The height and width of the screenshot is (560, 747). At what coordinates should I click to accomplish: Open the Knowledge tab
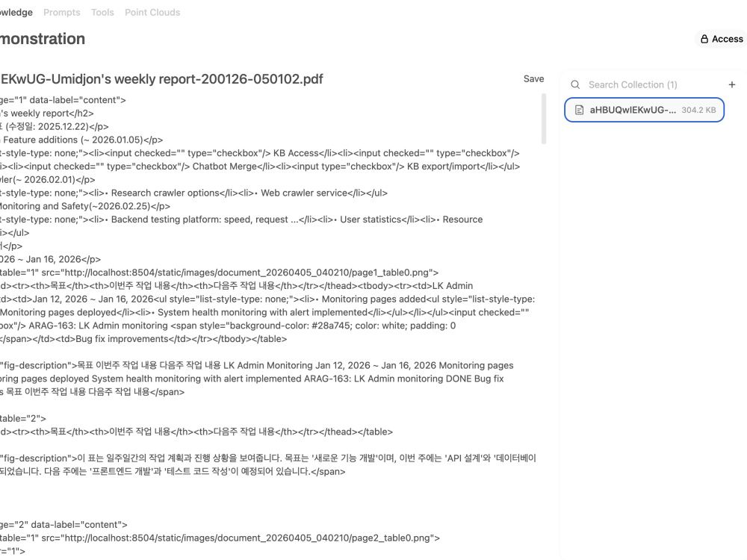[x=16, y=13]
